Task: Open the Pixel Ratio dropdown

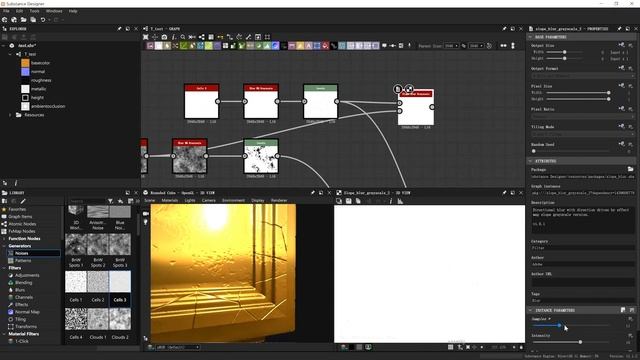Action: (582, 116)
